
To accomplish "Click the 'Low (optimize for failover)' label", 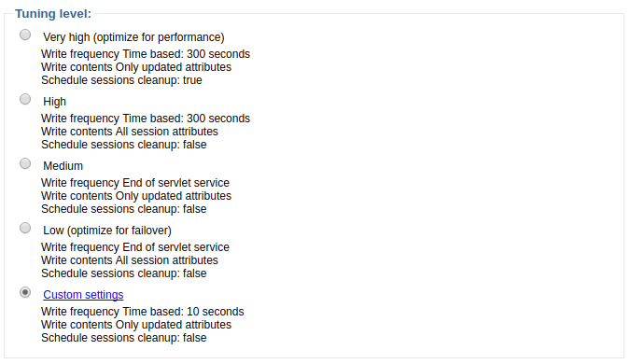I will [x=107, y=231].
